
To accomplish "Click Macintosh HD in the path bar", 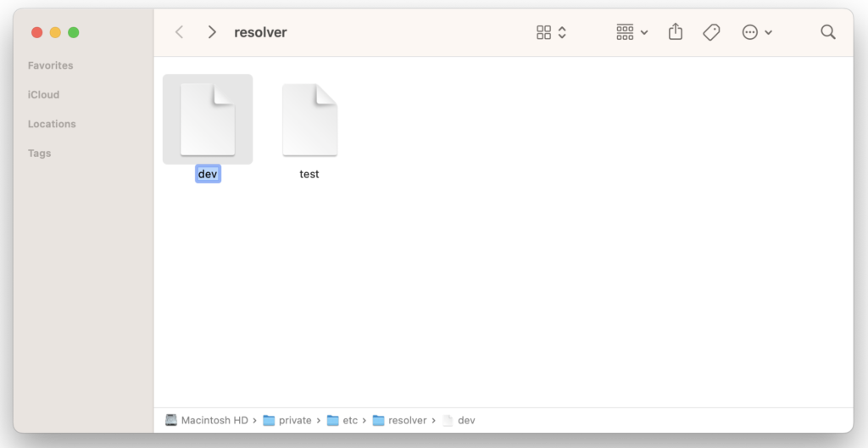I will point(214,420).
